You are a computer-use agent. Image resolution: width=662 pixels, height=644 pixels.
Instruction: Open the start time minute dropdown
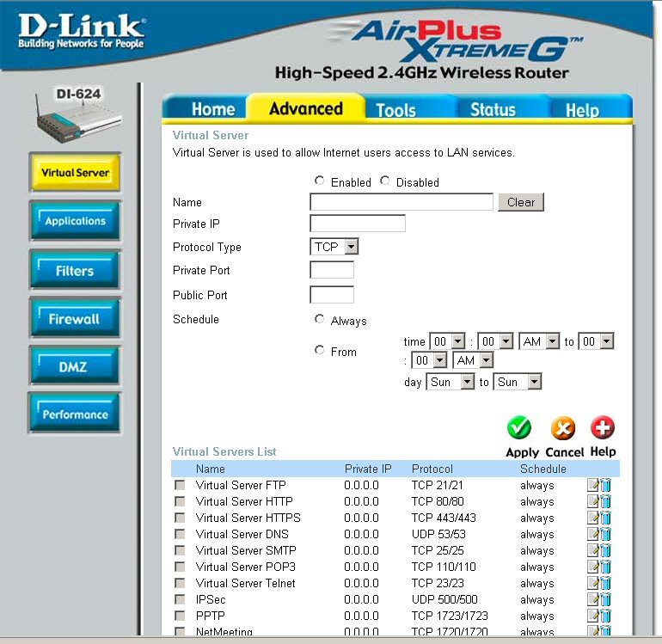coord(495,341)
